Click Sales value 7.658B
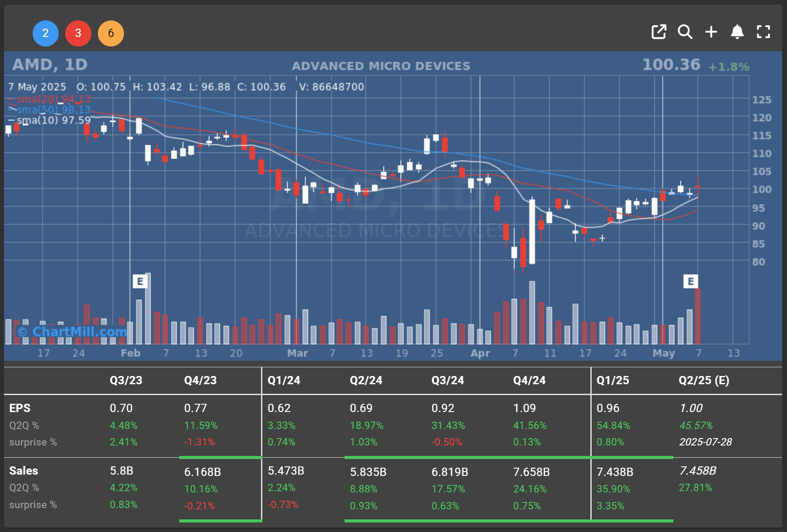 (x=532, y=472)
